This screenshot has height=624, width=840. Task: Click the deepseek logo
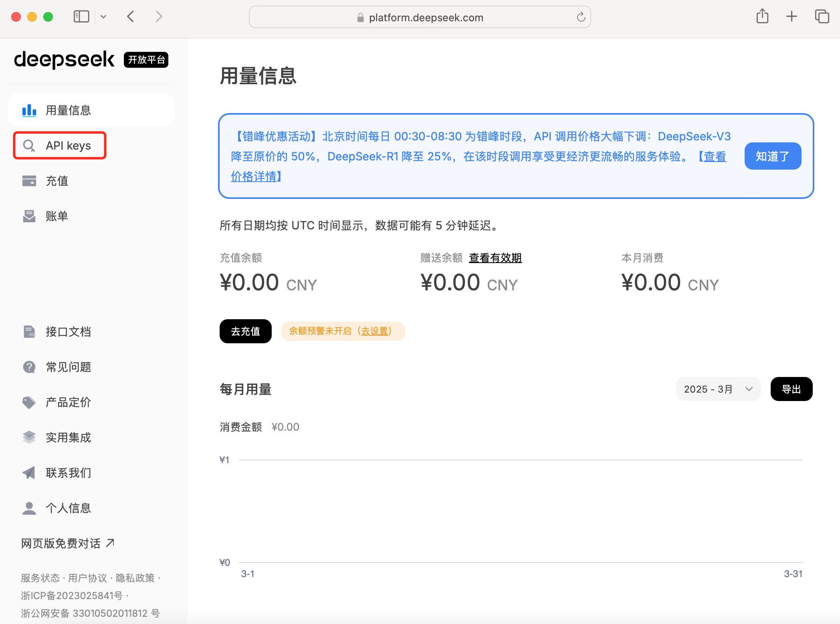65,59
